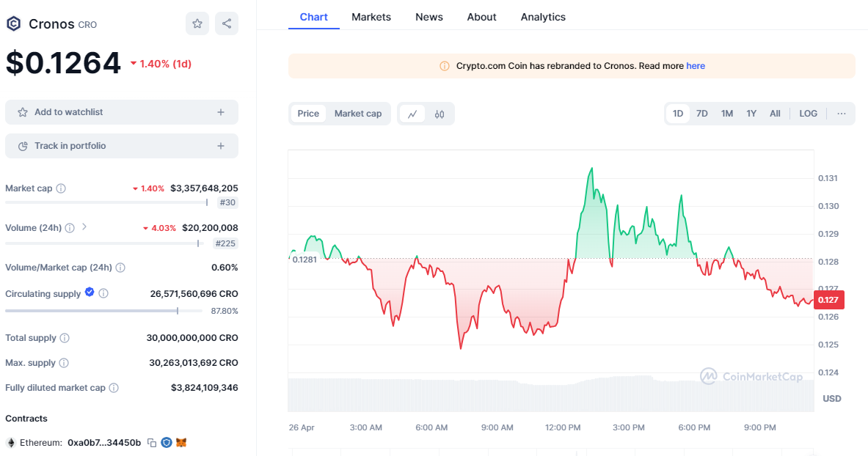The width and height of the screenshot is (868, 456).
Task: Expand Volume (24h) details chevron
Action: coord(84,227)
